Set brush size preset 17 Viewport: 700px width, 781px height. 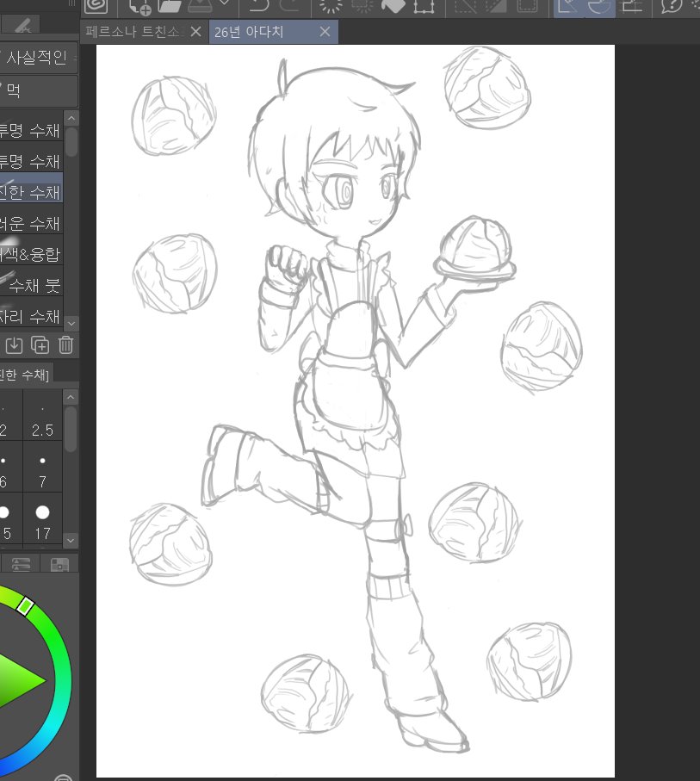[x=42, y=519]
